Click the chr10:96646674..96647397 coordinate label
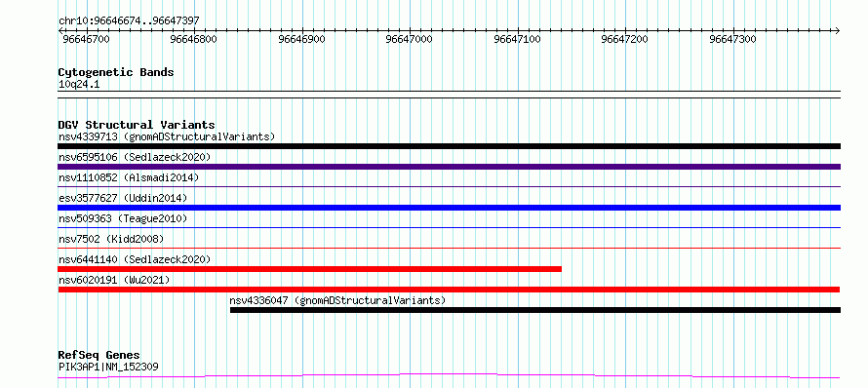 [x=129, y=21]
